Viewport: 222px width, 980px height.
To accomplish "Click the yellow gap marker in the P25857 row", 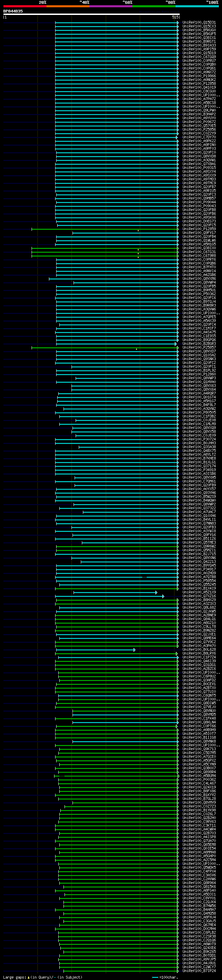I will pyautogui.click(x=137, y=349).
